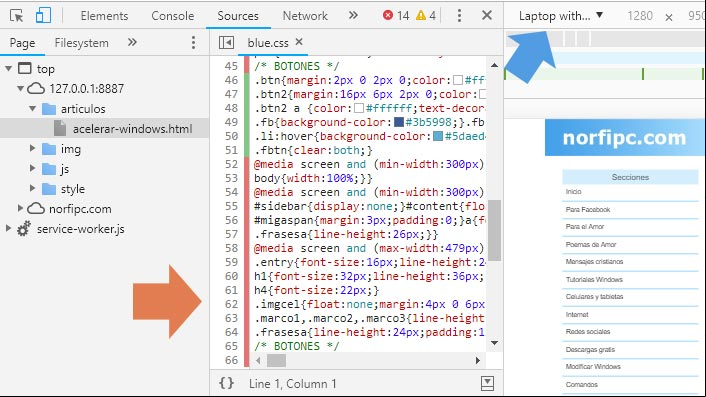Click the service-worker.js gear icon
The width and height of the screenshot is (706, 397).
pos(24,229)
